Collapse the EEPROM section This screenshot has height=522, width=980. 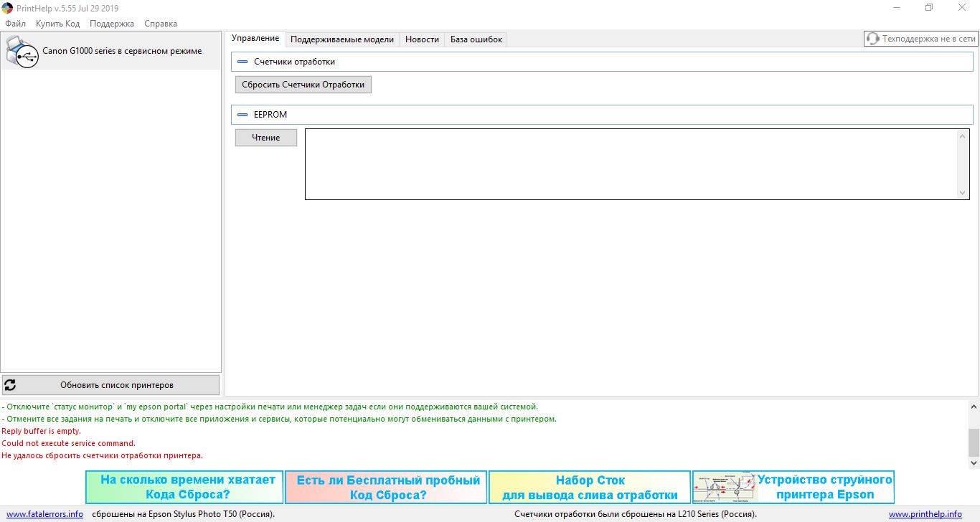pos(242,115)
